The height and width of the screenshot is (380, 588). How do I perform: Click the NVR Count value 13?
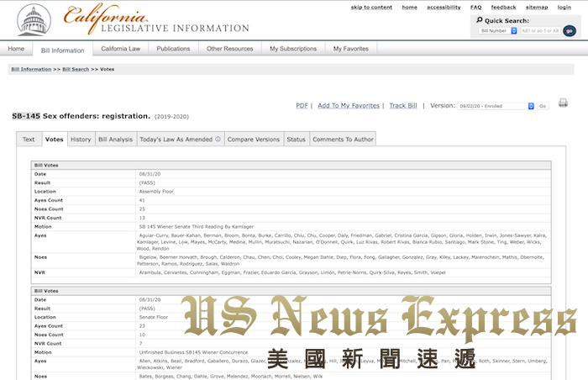click(x=142, y=218)
